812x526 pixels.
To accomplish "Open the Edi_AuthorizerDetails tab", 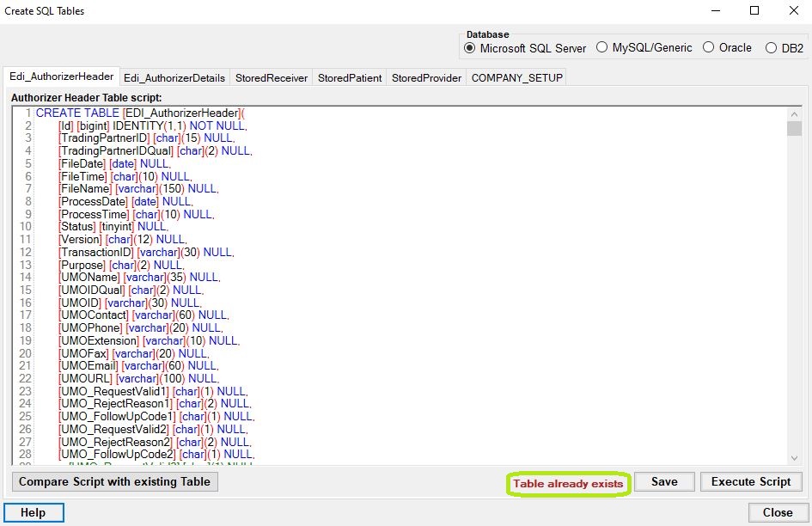I will (174, 77).
